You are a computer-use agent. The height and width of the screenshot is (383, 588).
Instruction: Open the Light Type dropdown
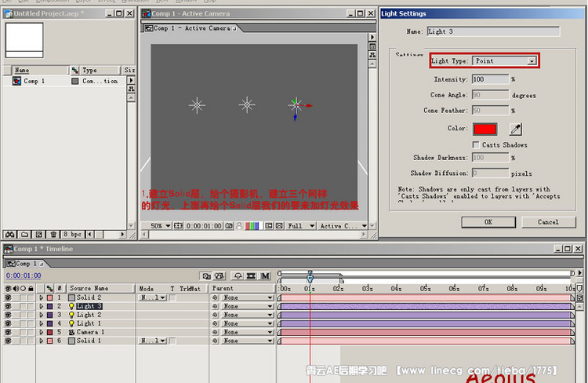[505, 61]
